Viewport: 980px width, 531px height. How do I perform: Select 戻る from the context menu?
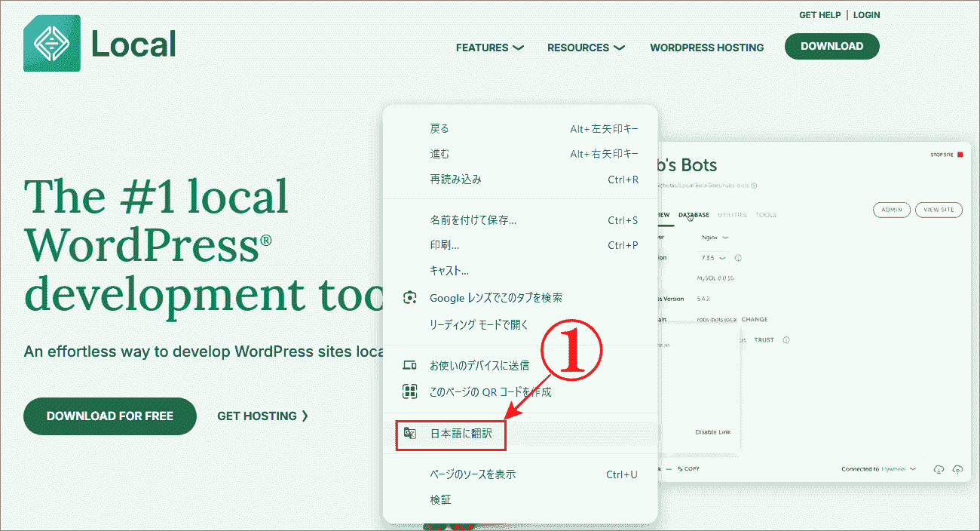click(x=520, y=129)
